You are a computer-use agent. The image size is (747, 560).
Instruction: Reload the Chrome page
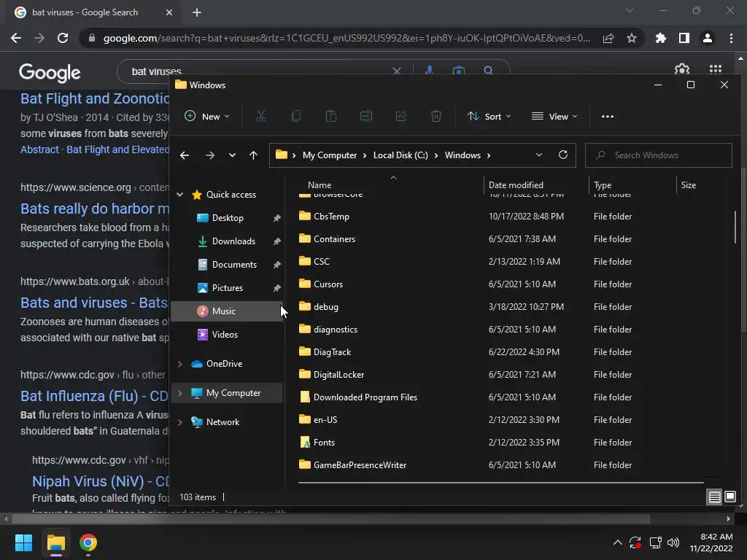(x=63, y=38)
